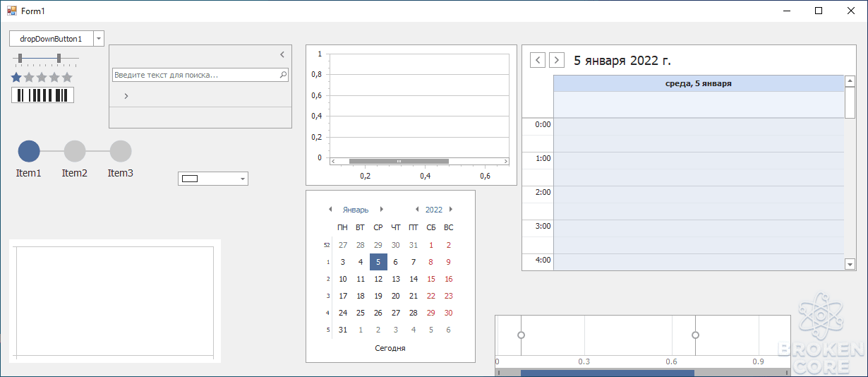
Task: Go to next year arrow
Action: click(x=451, y=210)
